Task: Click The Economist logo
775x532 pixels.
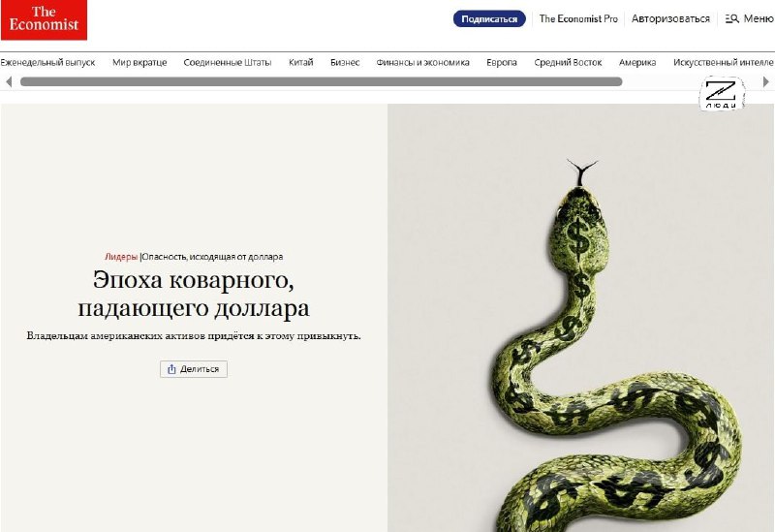Action: (x=44, y=20)
